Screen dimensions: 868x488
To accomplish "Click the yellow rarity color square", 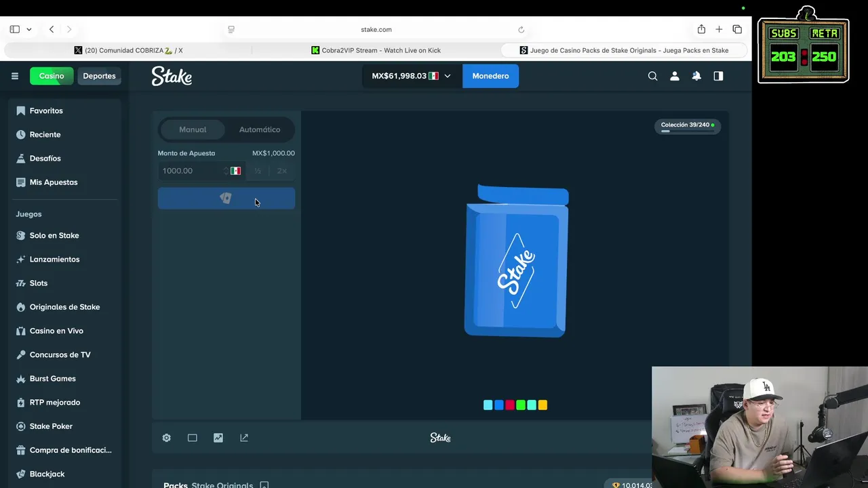I will point(542,405).
